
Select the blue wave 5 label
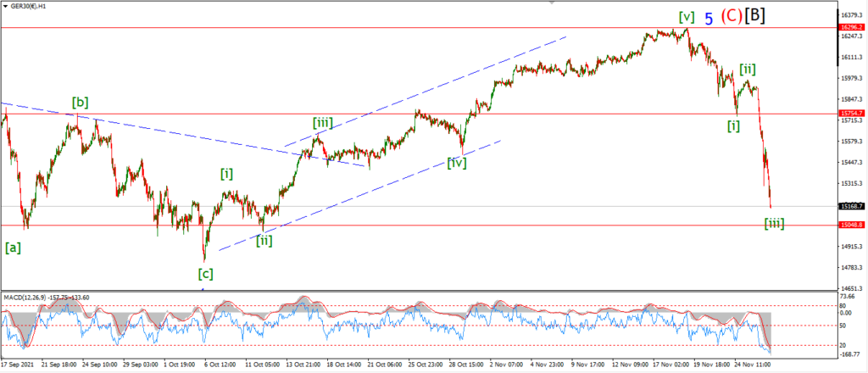(709, 19)
